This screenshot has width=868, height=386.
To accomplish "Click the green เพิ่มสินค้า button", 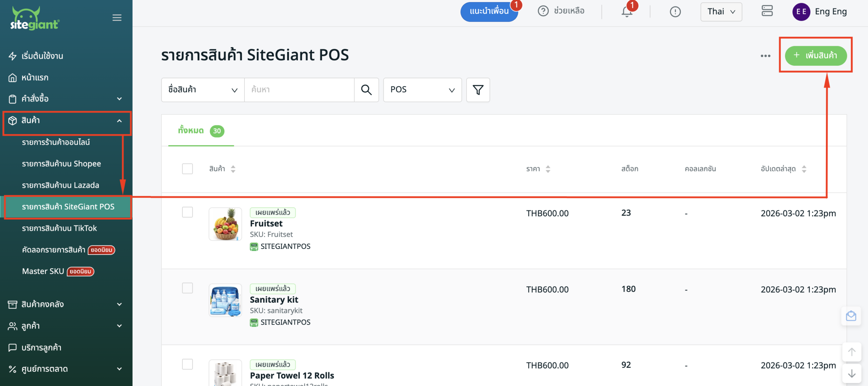I will click(815, 56).
